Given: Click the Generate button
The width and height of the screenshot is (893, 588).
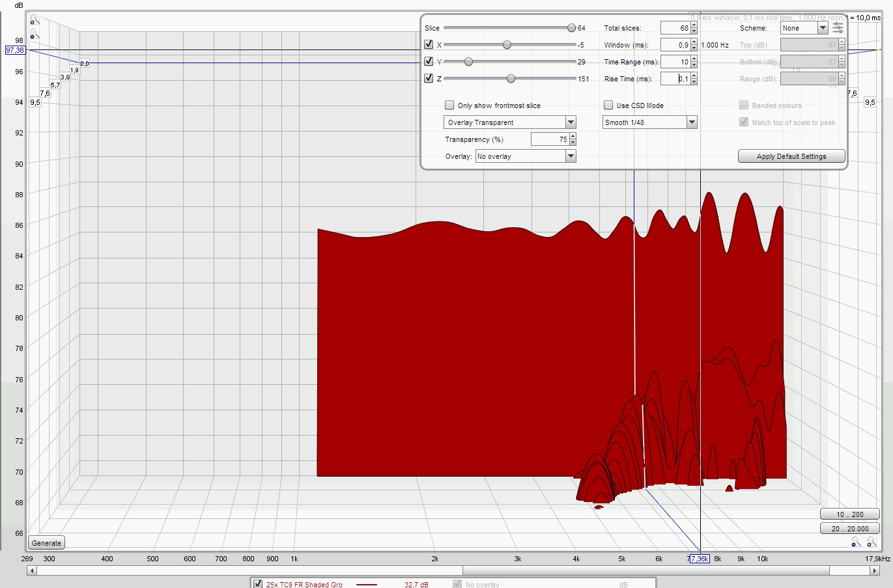Looking at the screenshot, I should [x=47, y=542].
